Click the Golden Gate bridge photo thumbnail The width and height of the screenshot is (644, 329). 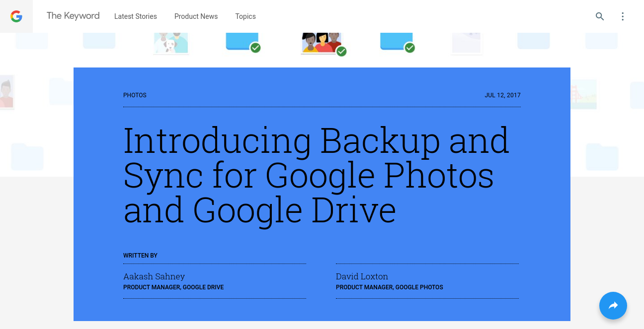(583, 94)
